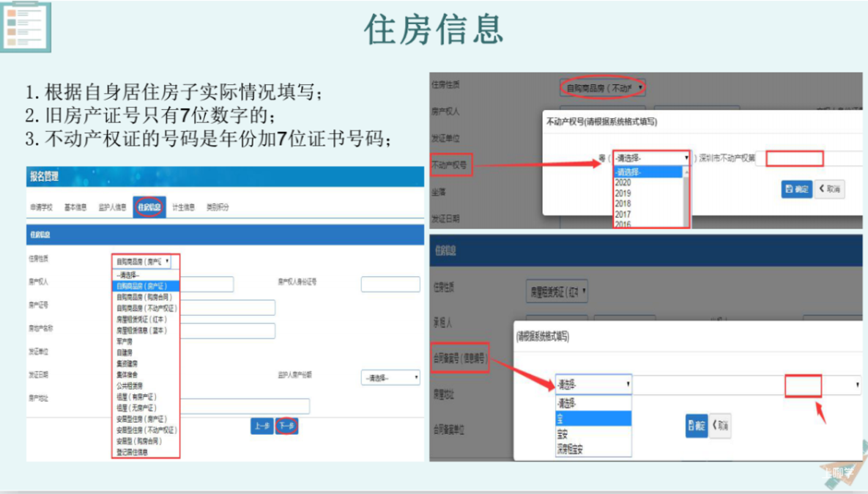Select the 宝安 option
This screenshot has width=868, height=494.
(593, 434)
